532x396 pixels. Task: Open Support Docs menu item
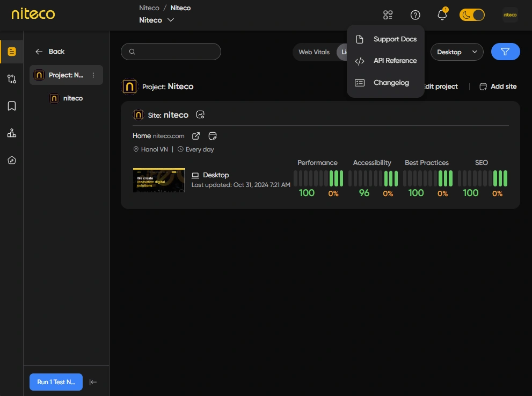coord(386,39)
